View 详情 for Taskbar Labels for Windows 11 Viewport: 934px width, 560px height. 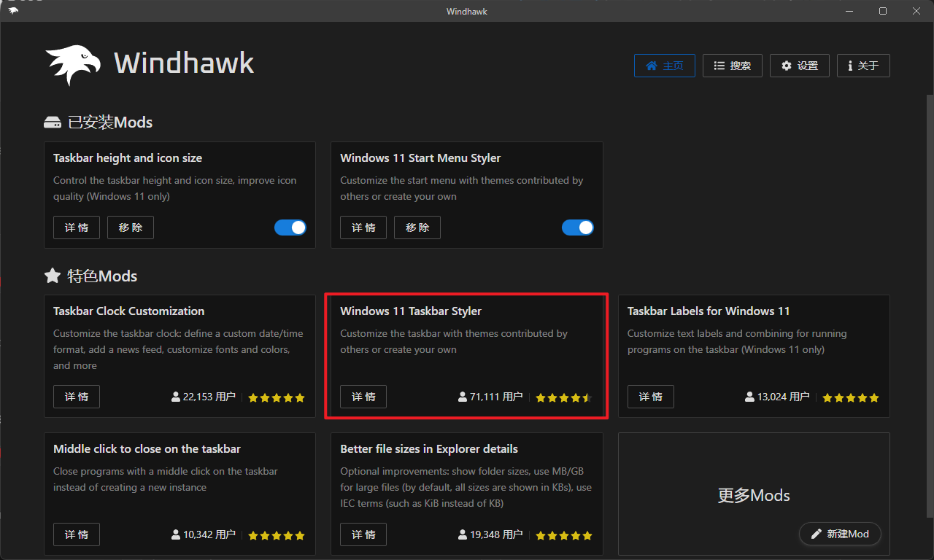(x=651, y=397)
